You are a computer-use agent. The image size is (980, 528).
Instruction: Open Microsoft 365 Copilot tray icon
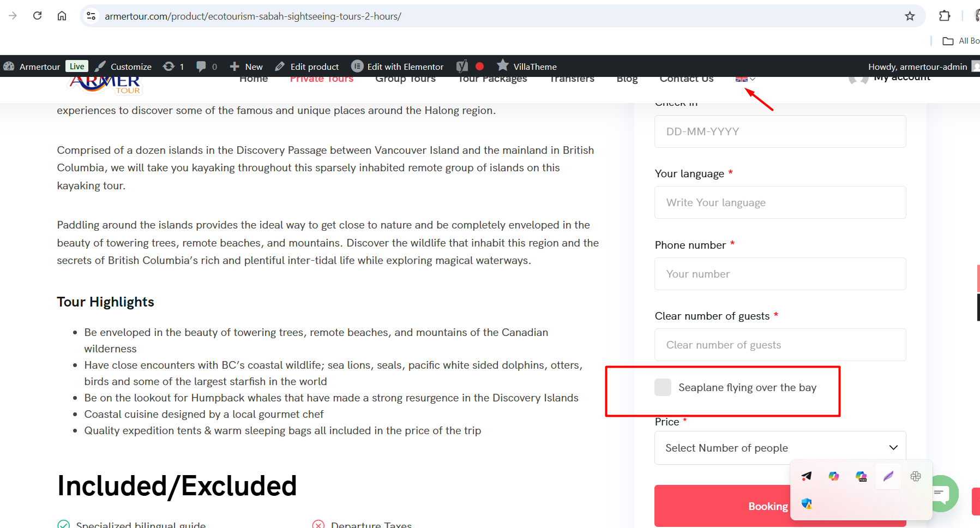(x=861, y=476)
